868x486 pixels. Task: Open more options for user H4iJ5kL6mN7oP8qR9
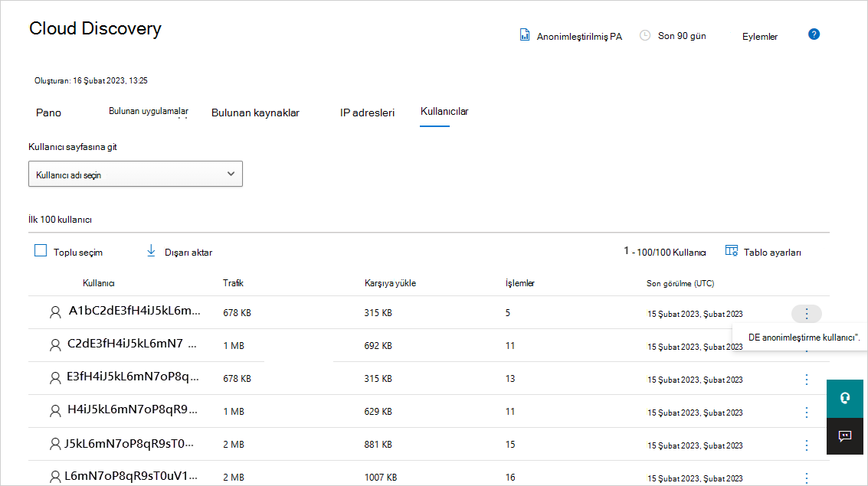(807, 413)
